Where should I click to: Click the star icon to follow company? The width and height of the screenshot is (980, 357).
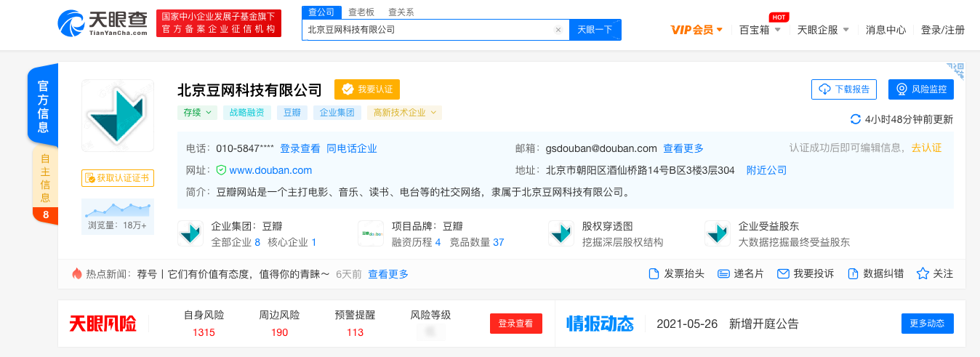coord(923,274)
